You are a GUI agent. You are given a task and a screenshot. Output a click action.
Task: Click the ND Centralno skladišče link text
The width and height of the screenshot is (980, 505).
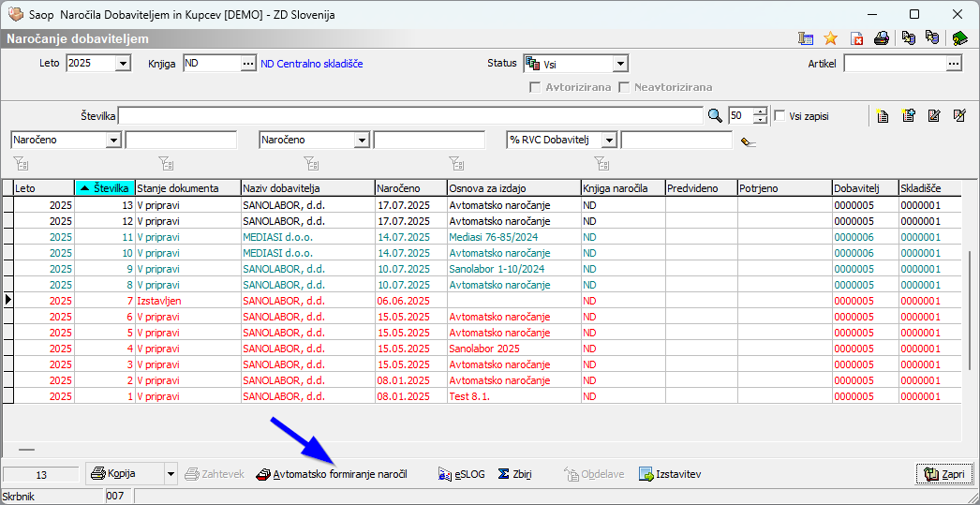point(311,64)
